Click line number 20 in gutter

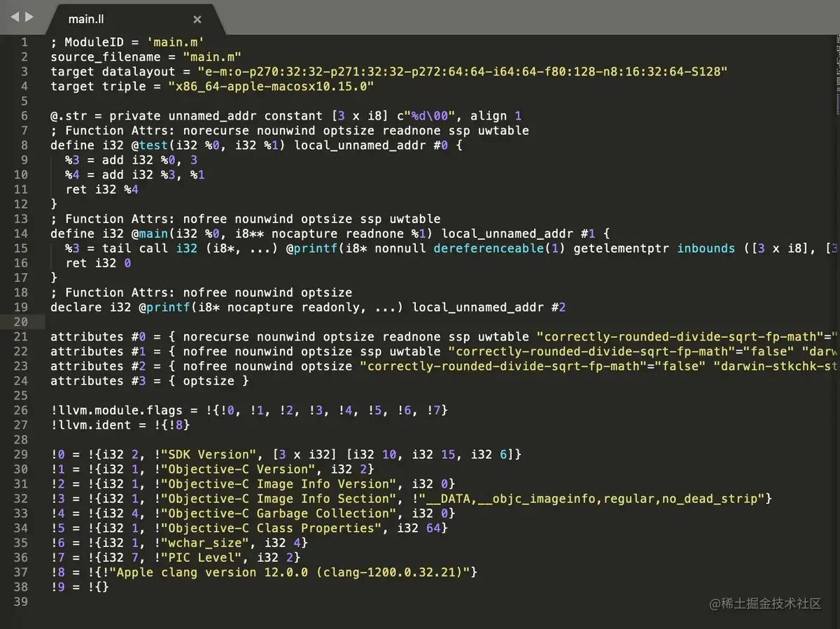pos(21,322)
